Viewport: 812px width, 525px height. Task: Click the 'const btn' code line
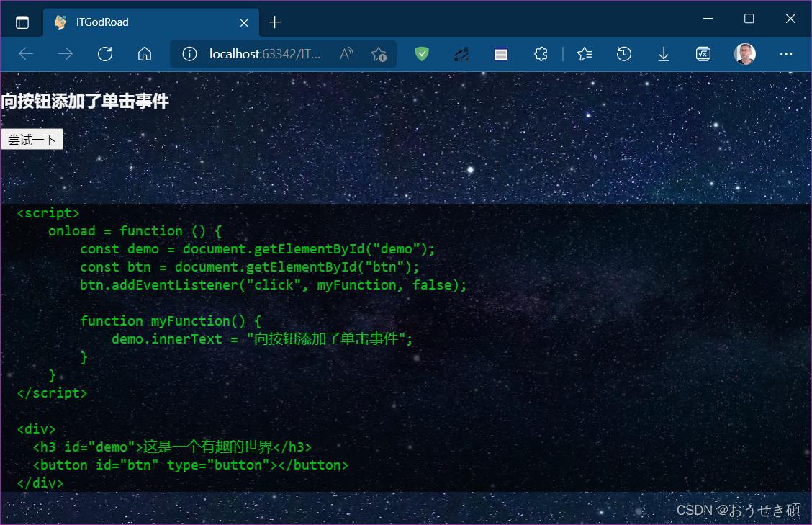pos(250,267)
